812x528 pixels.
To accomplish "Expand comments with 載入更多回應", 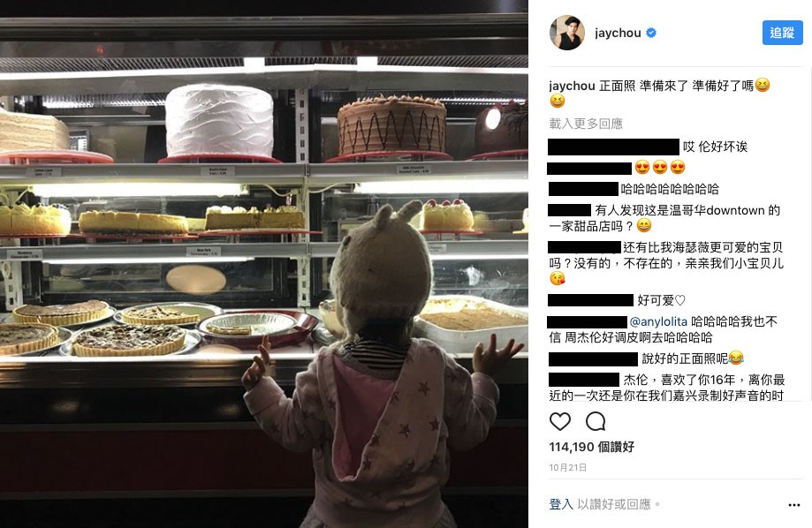I will point(586,124).
